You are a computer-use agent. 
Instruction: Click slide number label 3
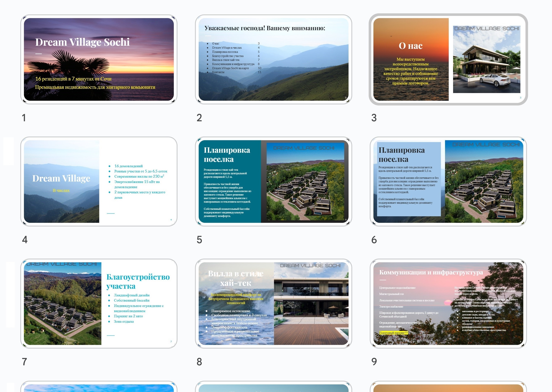point(374,118)
